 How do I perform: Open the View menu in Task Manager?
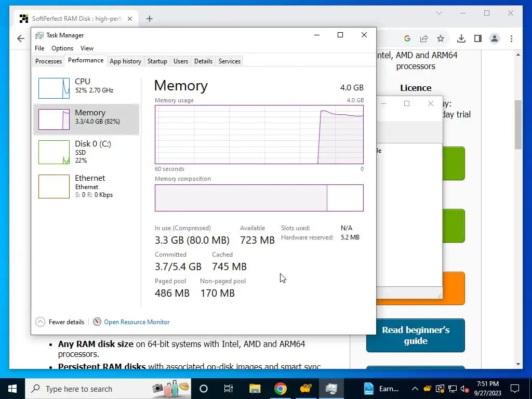coord(87,48)
